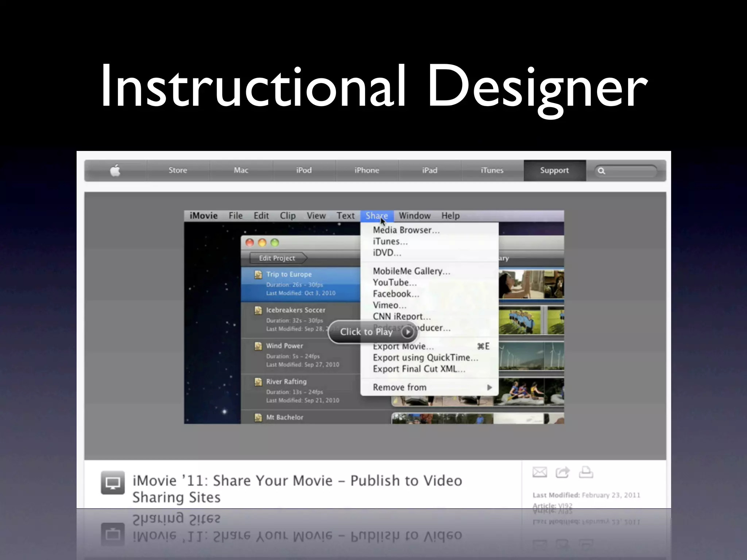Choose Export using QuickTime... menu item
The width and height of the screenshot is (747, 560).
pos(425,358)
